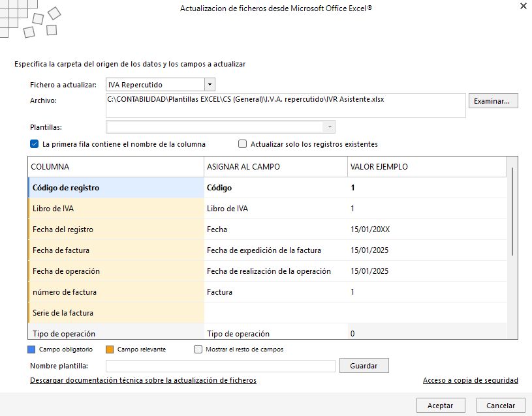
Task: Click the VALOR EJEMPLO header
Action: [x=427, y=167]
